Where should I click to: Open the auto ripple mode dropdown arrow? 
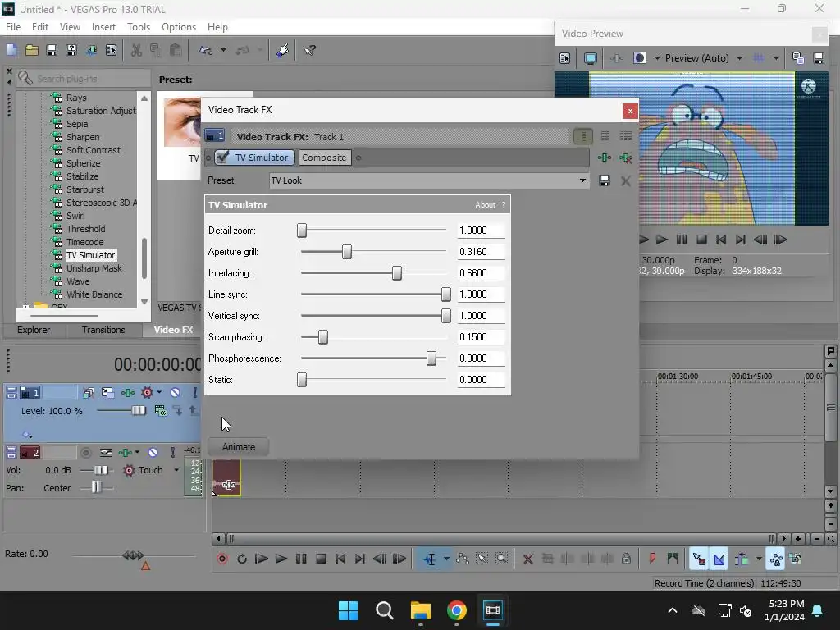759,559
